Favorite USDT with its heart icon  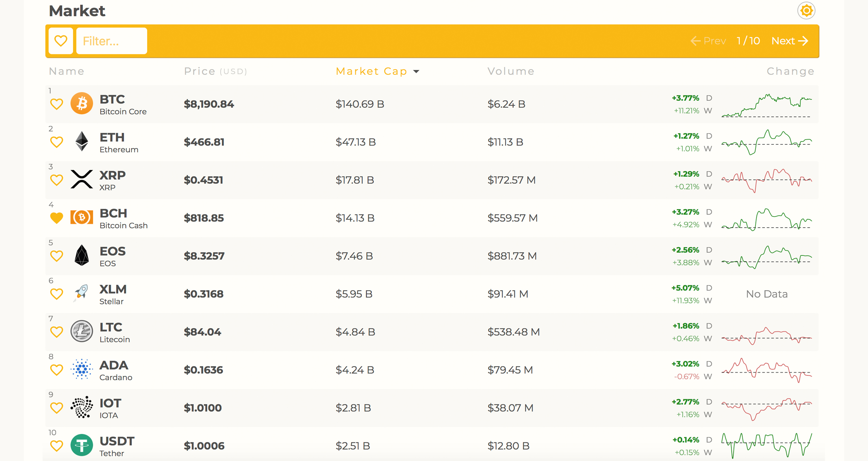57,446
